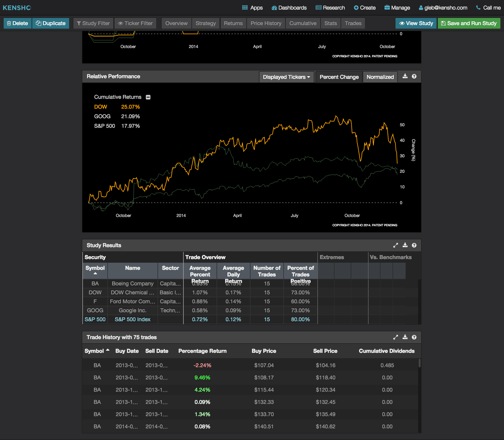Sort Trade History by Symbol
Viewport: 504px width, 440px height.
tap(97, 351)
